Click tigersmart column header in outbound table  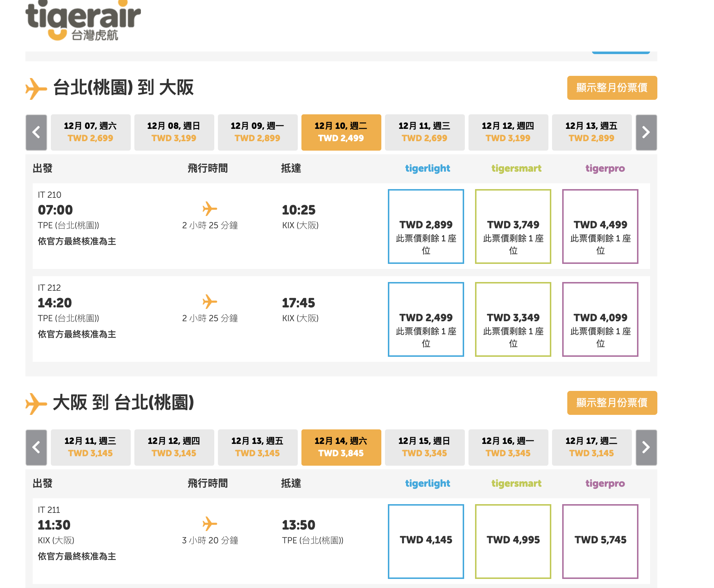(516, 168)
